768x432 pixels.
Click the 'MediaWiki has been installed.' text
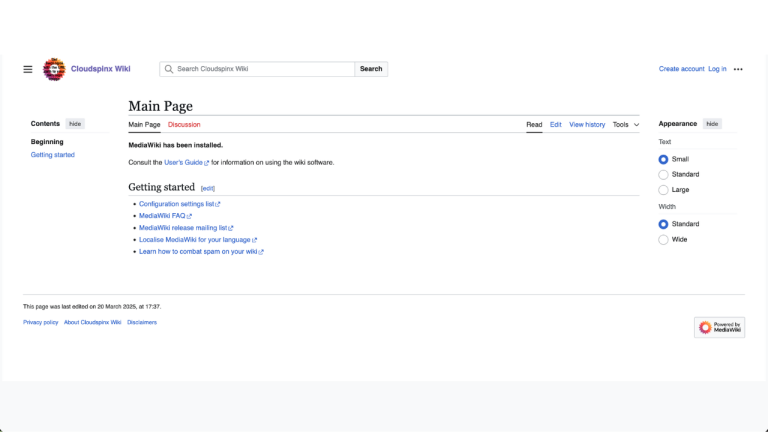tap(175, 145)
